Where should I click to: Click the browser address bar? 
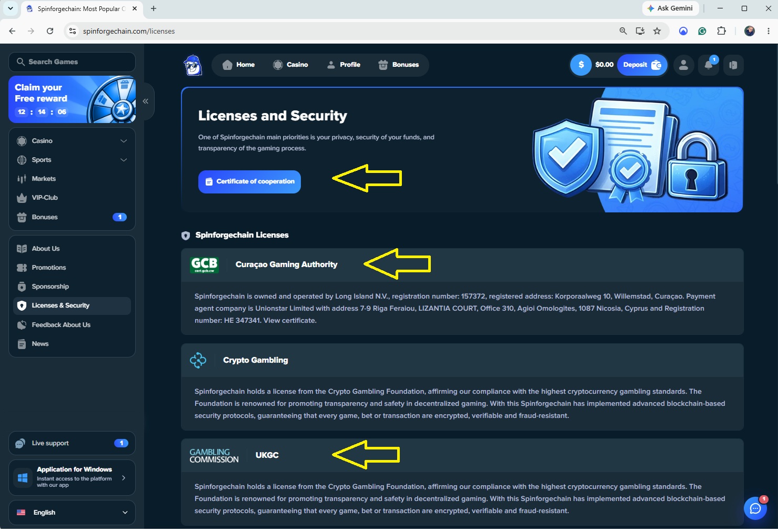coord(347,31)
